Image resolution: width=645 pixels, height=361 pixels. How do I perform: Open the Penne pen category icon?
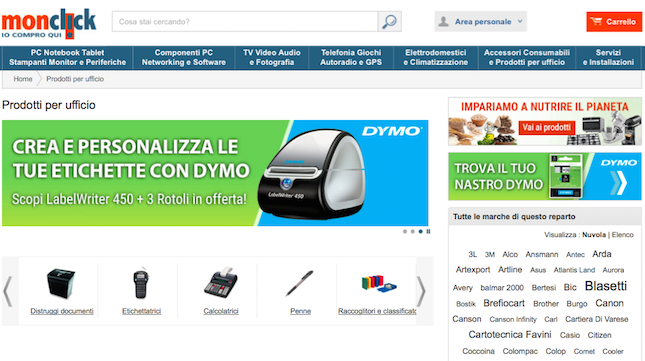pyautogui.click(x=300, y=283)
